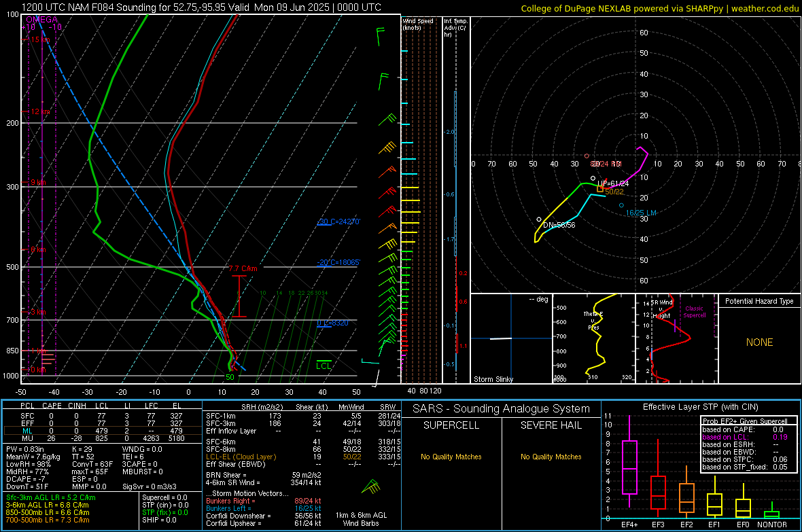Select the -30 C=24270' height label
The width and height of the screenshot is (802, 532).
pos(338,221)
